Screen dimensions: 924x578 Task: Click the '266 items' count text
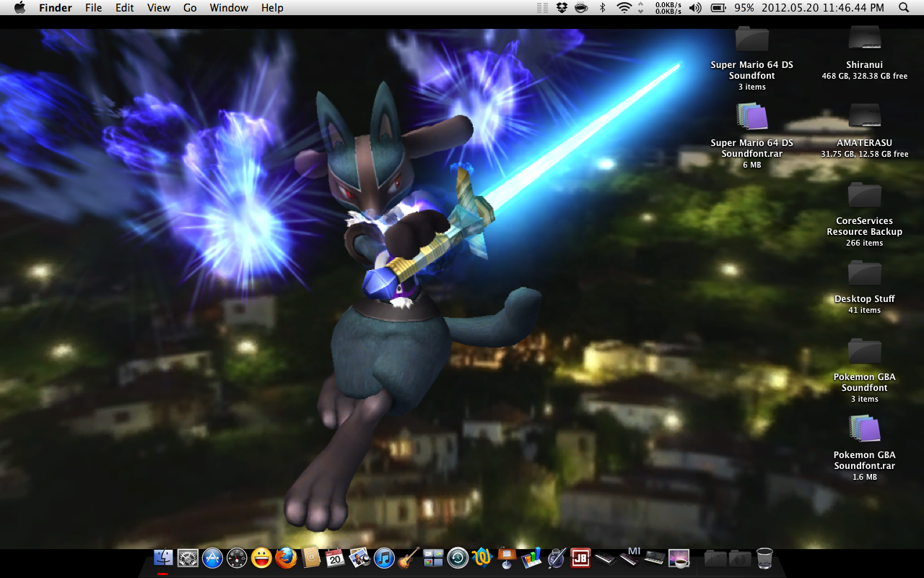[865, 243]
